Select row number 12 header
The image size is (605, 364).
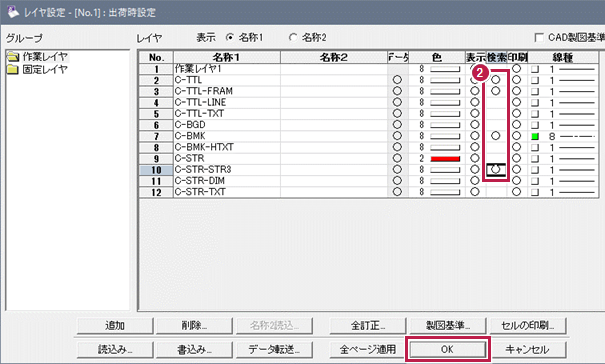pos(156,192)
